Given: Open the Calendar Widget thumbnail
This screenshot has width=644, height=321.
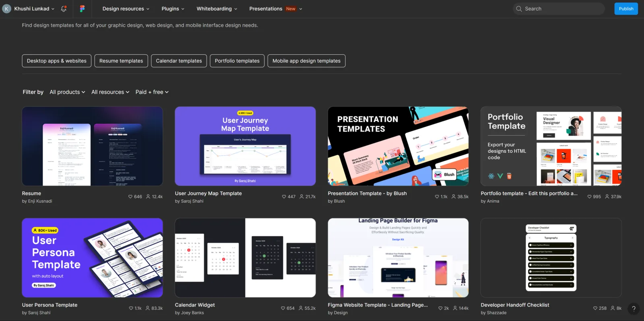Looking at the screenshot, I should coord(245,258).
